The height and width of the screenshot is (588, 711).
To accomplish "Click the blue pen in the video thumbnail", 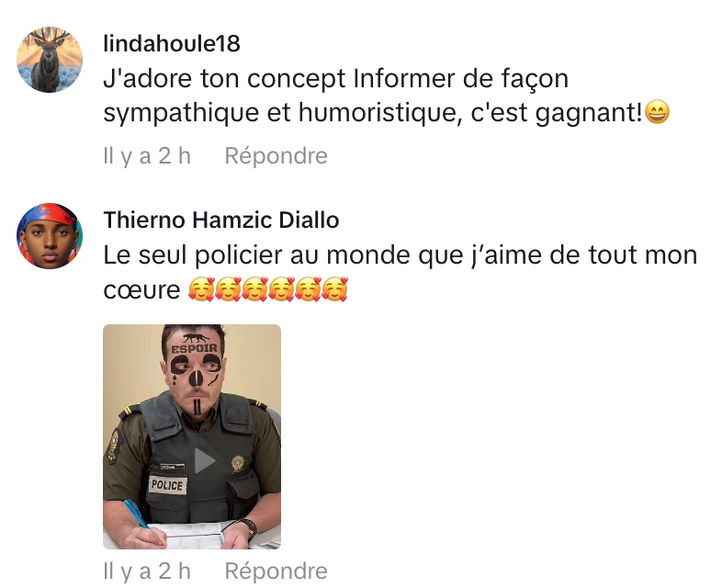I will coord(137,514).
